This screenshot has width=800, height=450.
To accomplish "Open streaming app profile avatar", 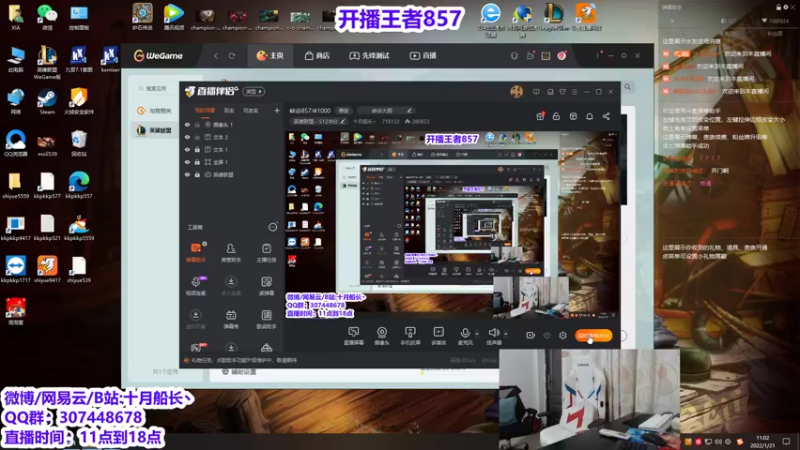I will coord(516,92).
